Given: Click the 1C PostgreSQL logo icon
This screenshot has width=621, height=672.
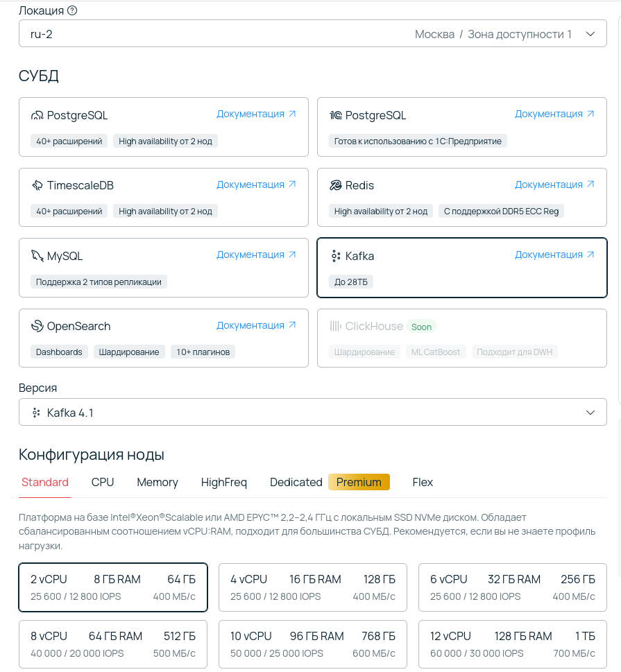Looking at the screenshot, I should point(336,115).
